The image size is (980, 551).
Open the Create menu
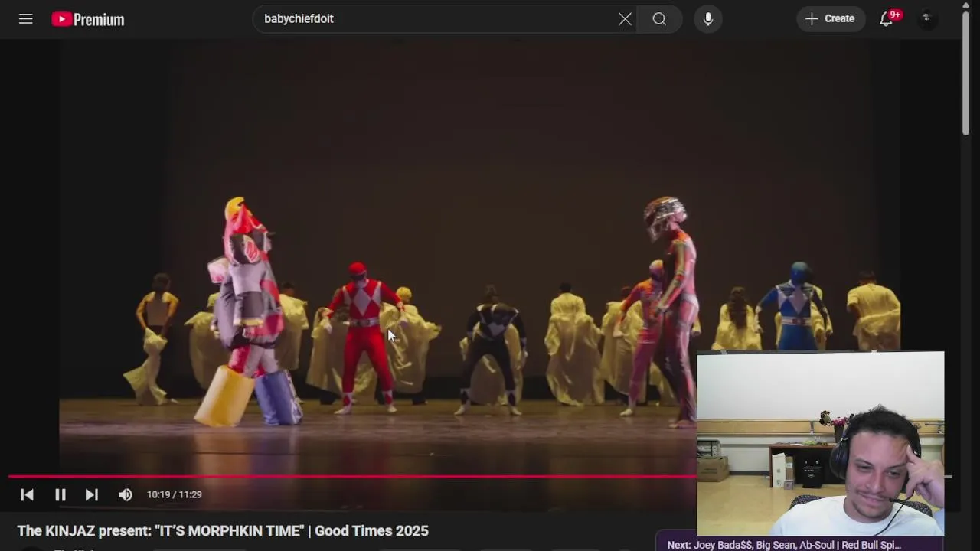click(831, 19)
